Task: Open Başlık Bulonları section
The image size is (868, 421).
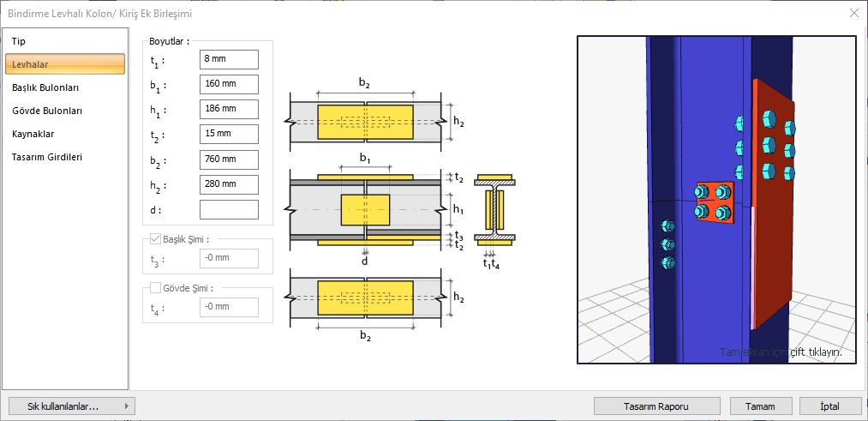Action: click(46, 87)
